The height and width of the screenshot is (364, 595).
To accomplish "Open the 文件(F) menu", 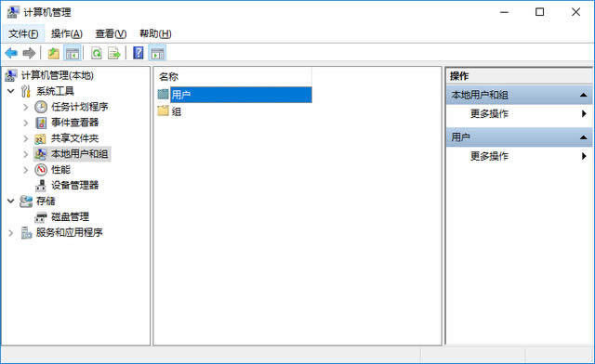I will click(x=23, y=33).
